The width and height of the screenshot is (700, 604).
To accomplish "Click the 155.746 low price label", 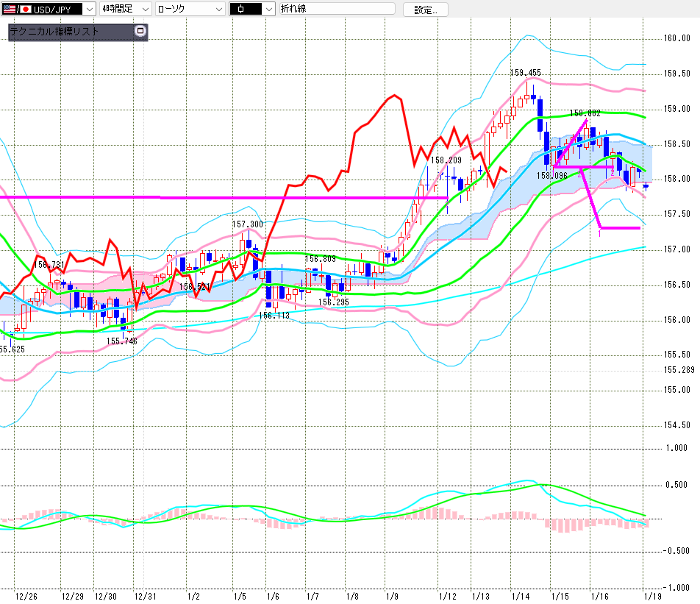I will click(122, 341).
